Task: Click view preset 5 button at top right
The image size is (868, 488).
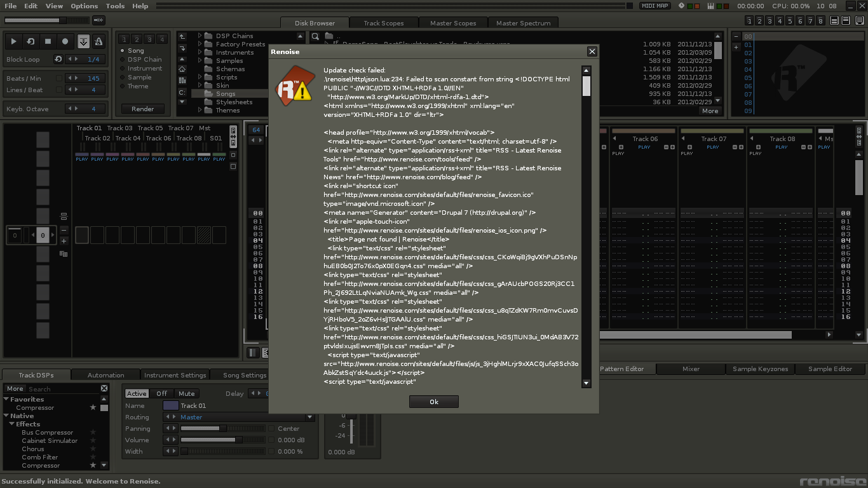Action: (x=790, y=21)
